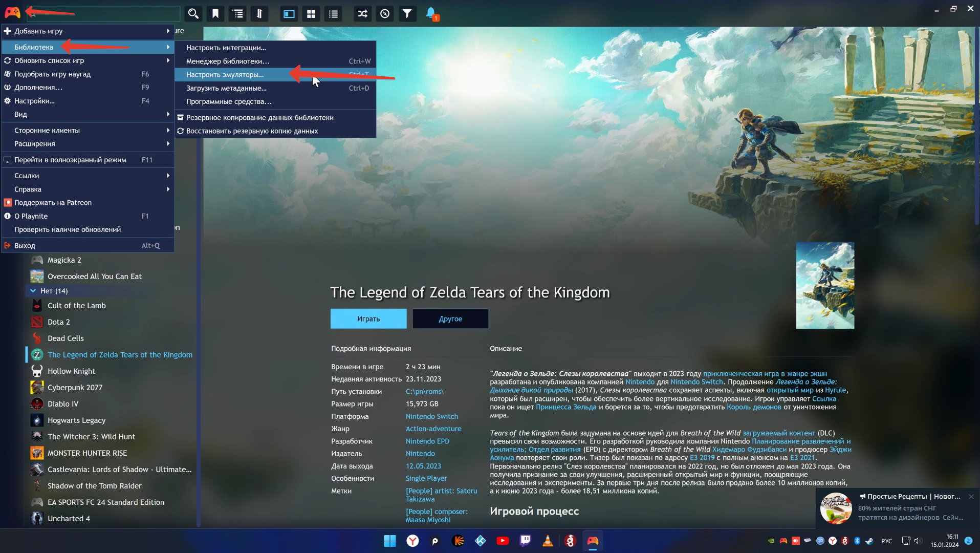
Task: Select 'Проверить наличие обновлений'
Action: (88, 229)
